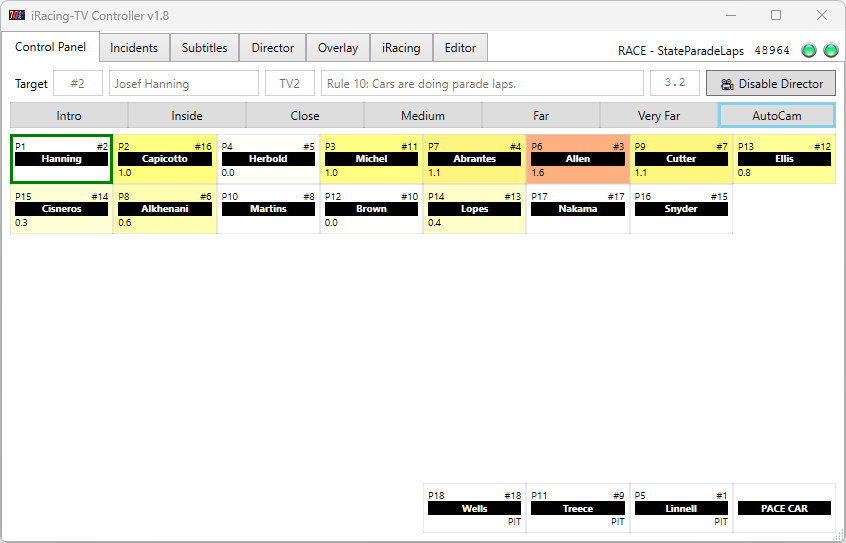Switch to the Incidents tab
This screenshot has width=846, height=543.
pos(134,47)
